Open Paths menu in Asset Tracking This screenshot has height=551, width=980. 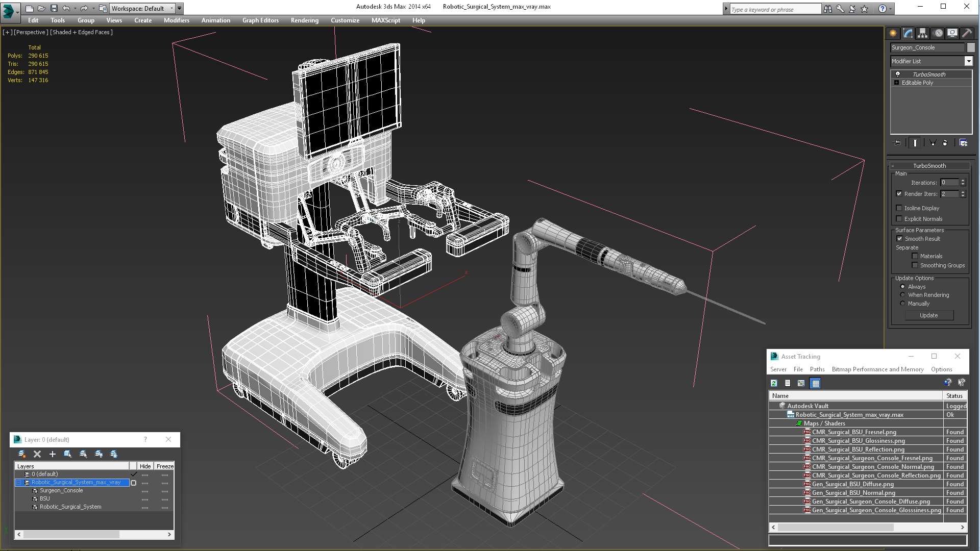(x=817, y=369)
